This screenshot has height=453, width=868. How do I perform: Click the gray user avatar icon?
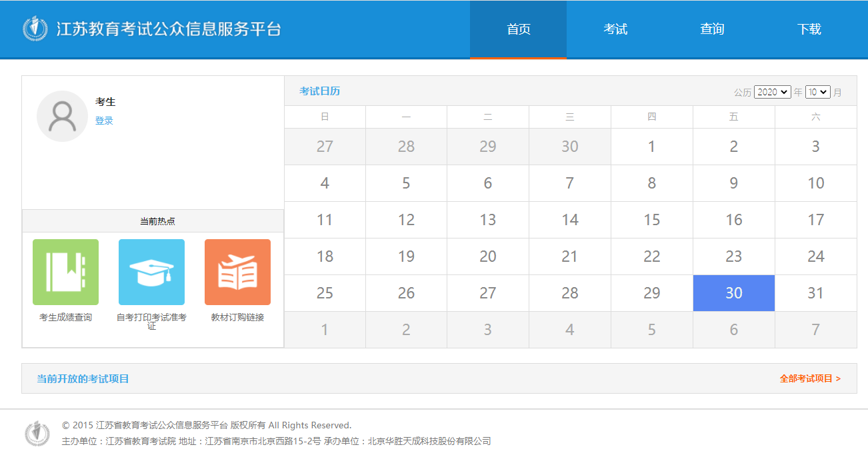62,117
